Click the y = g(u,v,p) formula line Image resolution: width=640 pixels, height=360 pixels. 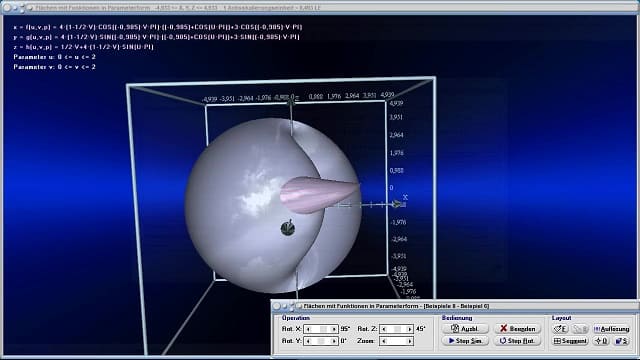click(156, 37)
